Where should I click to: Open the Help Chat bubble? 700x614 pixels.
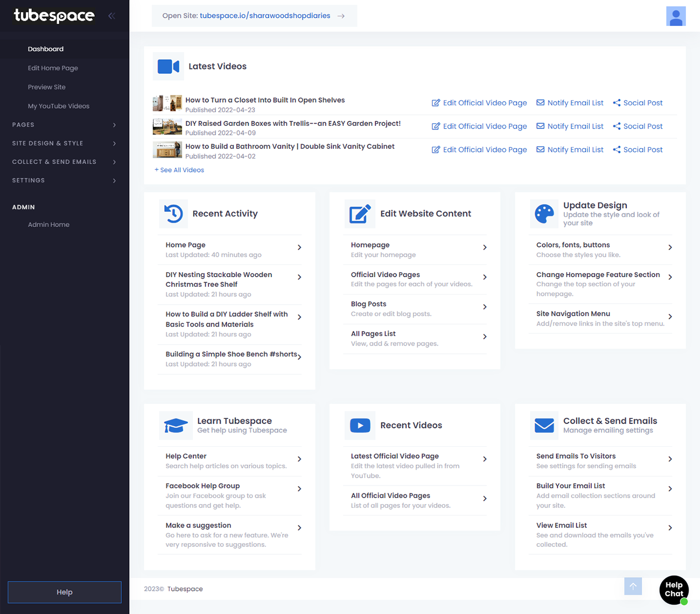coord(674,589)
